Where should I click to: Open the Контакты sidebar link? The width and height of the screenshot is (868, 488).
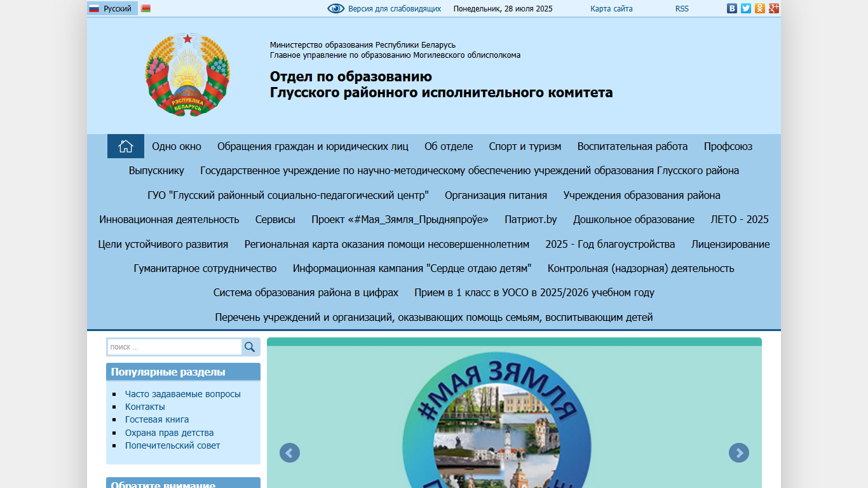pyautogui.click(x=145, y=407)
